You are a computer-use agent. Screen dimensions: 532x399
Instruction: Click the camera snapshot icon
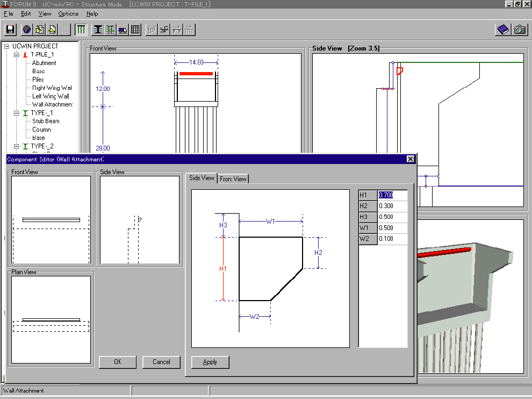click(520, 30)
